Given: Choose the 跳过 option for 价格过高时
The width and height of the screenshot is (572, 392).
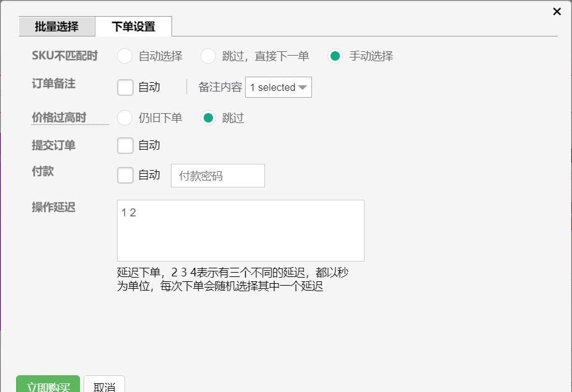Looking at the screenshot, I should 208,117.
